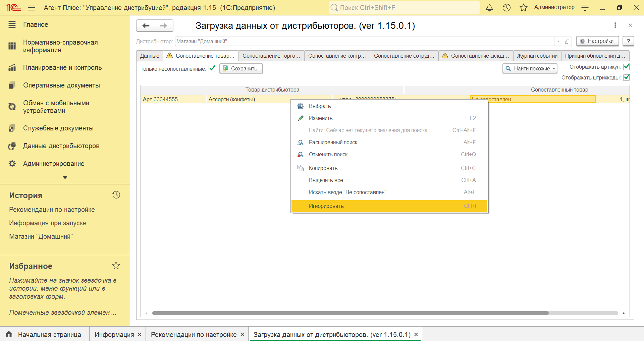This screenshot has width=644, height=341.
Task: Switch to Принцип обновления д… tab
Action: (595, 56)
